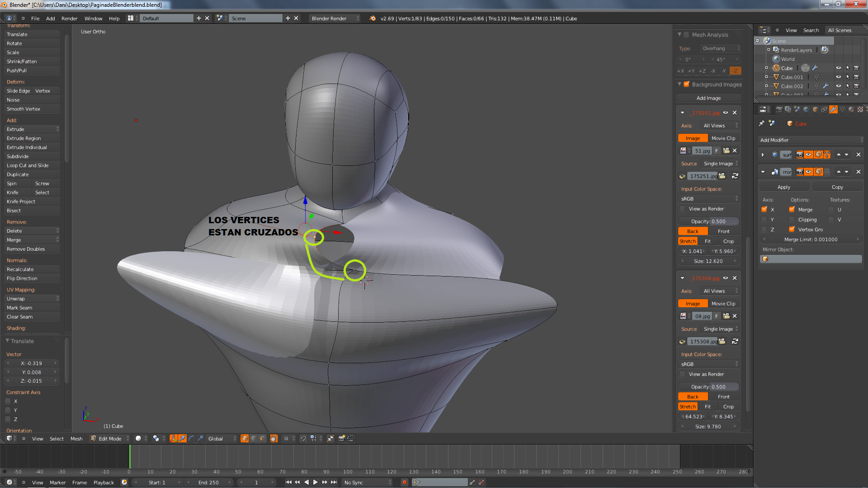
Task: Hide the Cube.001 object with eye icon
Action: (x=838, y=77)
